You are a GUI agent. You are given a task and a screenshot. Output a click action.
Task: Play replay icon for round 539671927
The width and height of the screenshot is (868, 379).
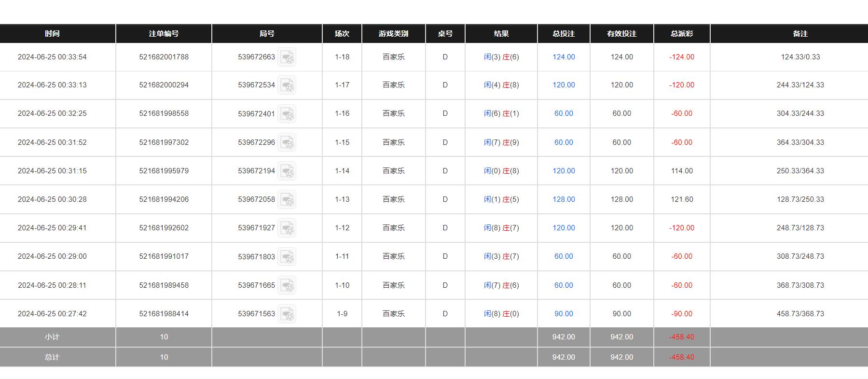(287, 228)
